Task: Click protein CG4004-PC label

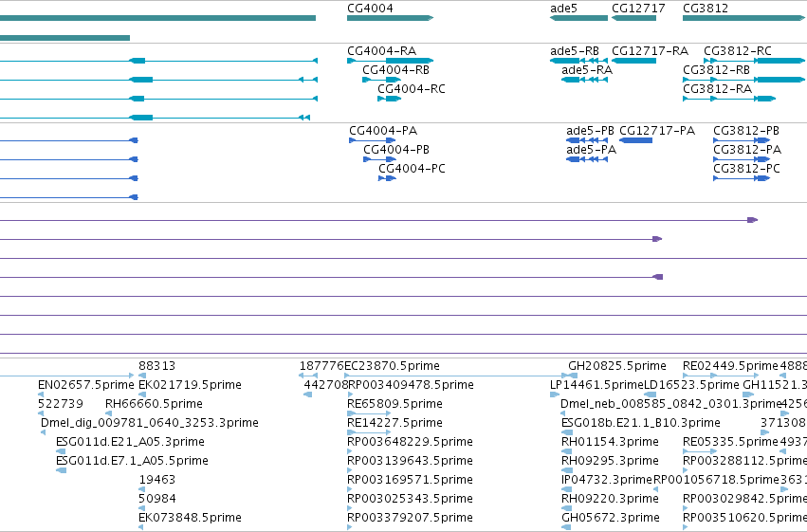Action: pos(412,169)
